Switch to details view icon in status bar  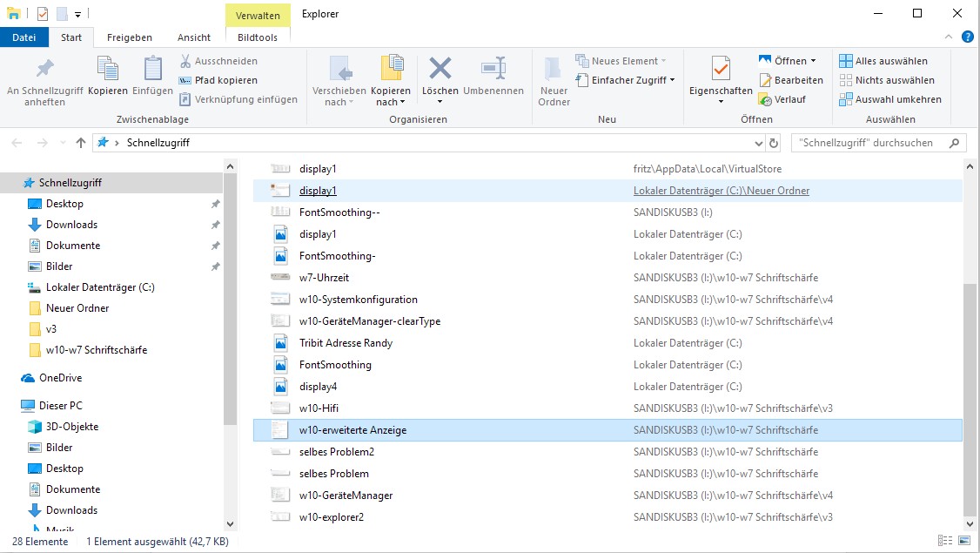945,541
